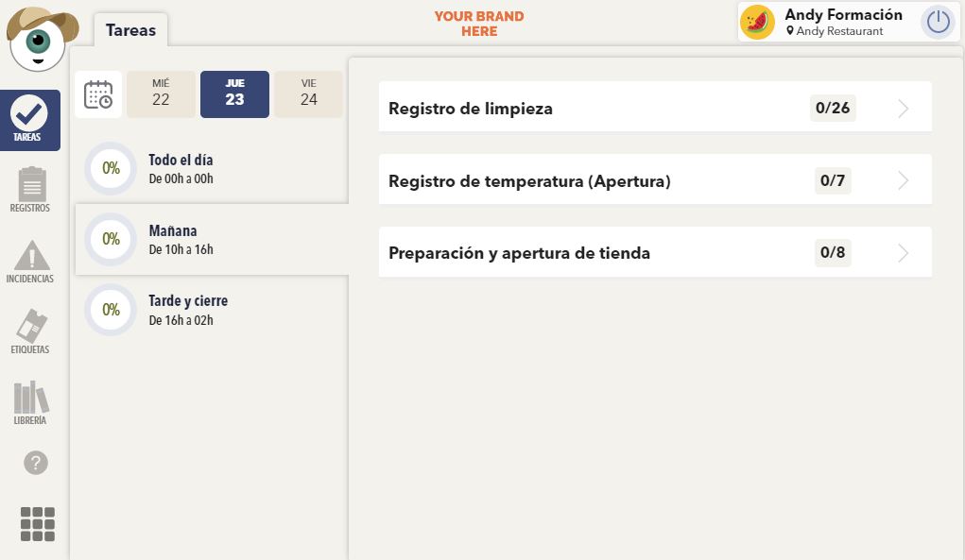Open the Etiquetas labels icon
This screenshot has width=965, height=560.
tap(29, 332)
